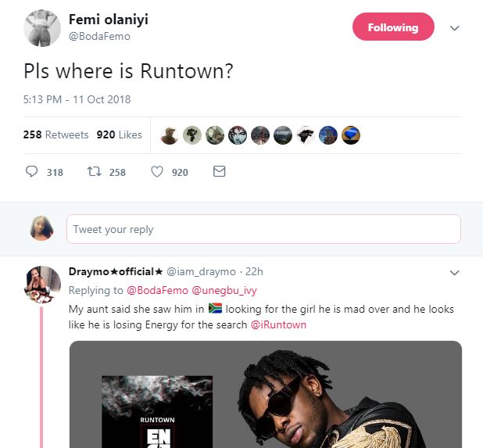Screen dimensions: 483x448
Task: Expand the tweet options chevron
Action: (455, 27)
